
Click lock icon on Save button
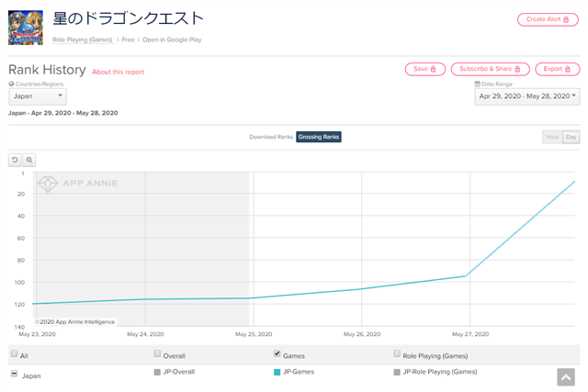pyautogui.click(x=433, y=69)
